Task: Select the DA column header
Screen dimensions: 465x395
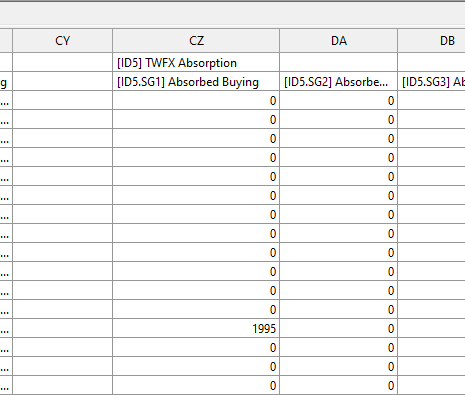Action: point(338,41)
